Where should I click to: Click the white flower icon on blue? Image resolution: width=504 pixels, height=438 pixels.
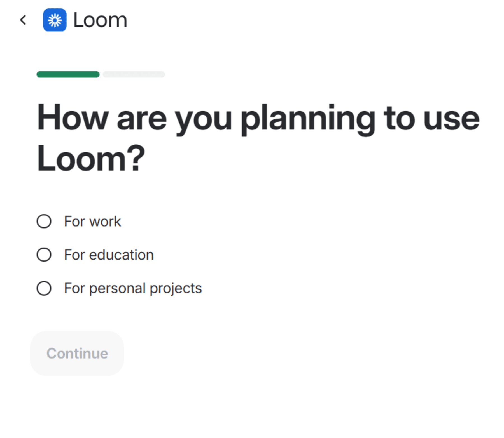[x=55, y=20]
